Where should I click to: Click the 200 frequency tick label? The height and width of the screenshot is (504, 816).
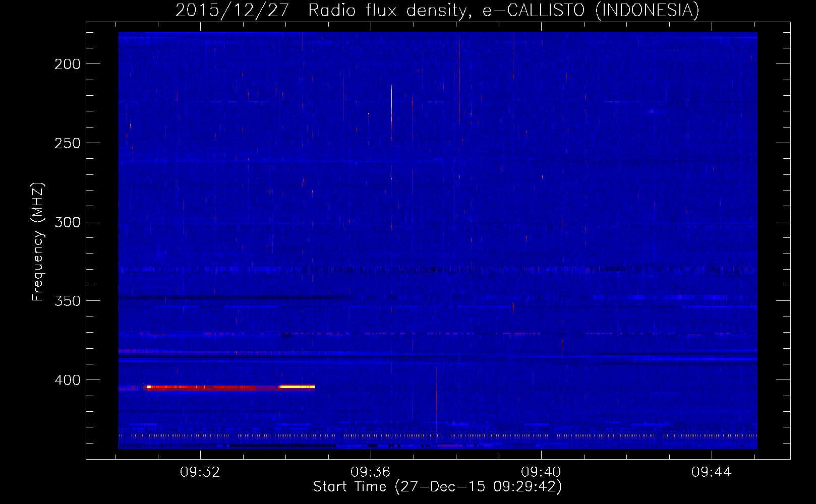tap(68, 64)
